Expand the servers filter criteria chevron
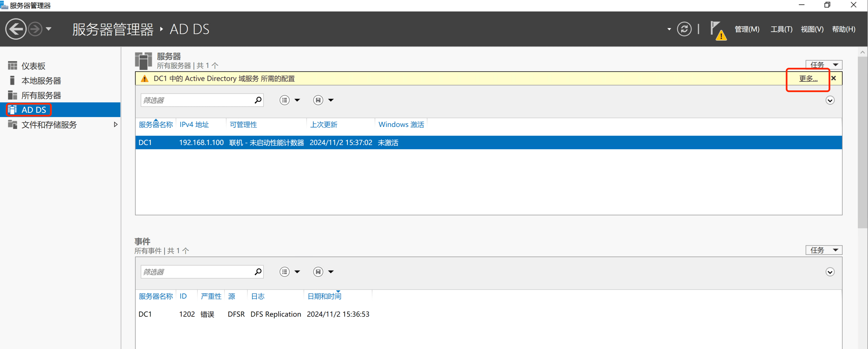 (830, 100)
